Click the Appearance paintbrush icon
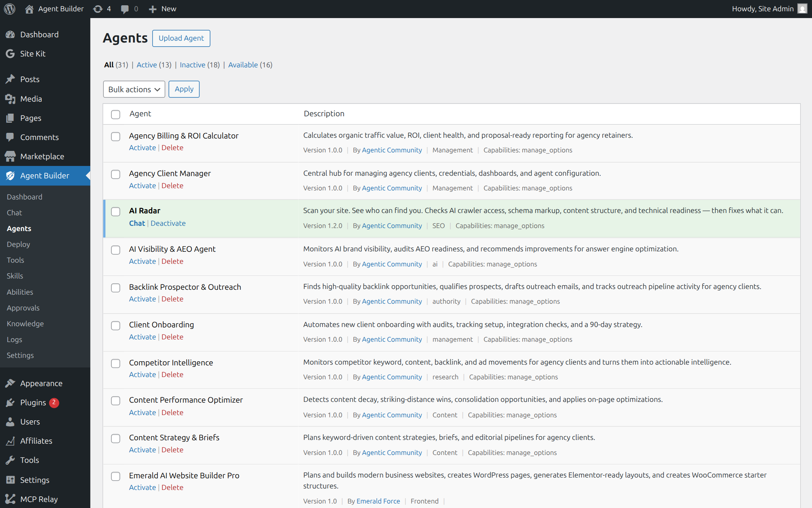812x508 pixels. pos(11,383)
